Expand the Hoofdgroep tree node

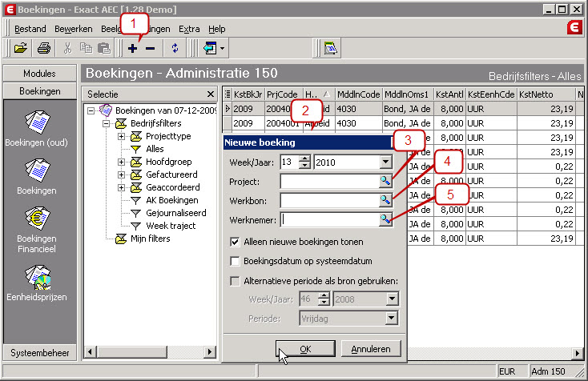click(121, 162)
